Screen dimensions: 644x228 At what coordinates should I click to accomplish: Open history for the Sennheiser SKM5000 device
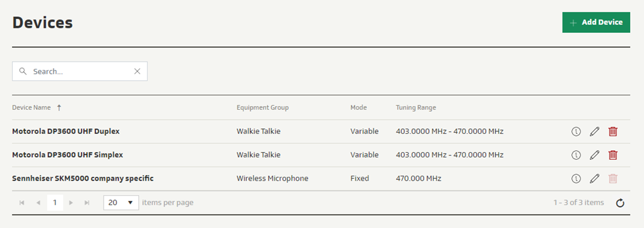(576, 178)
